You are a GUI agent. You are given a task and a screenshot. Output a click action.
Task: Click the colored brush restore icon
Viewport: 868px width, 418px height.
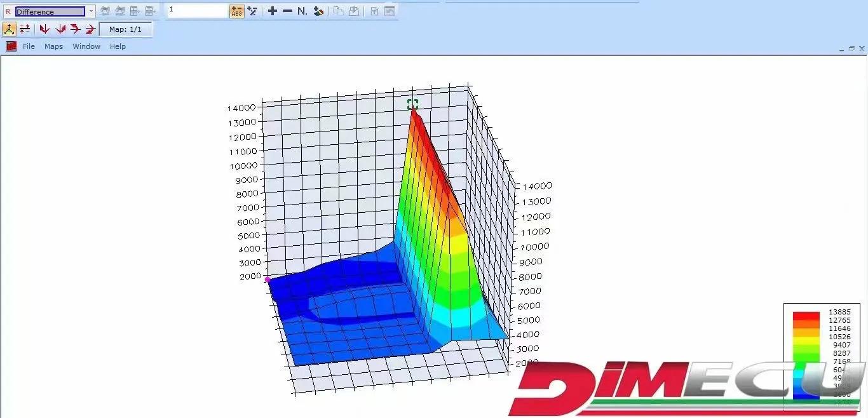click(319, 11)
